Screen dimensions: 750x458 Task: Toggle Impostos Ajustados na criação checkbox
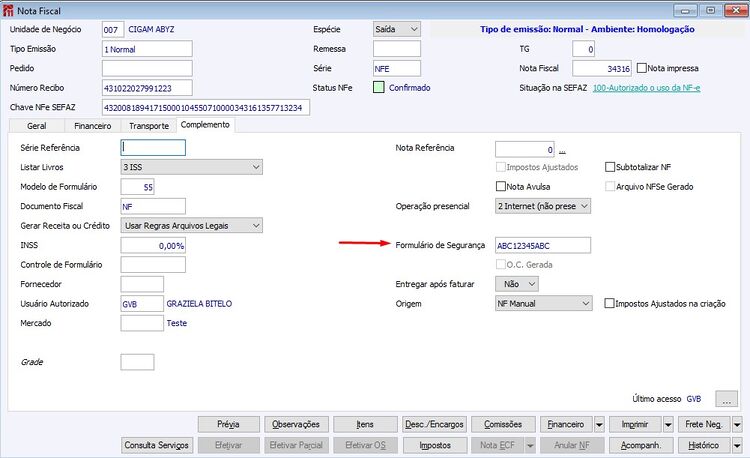click(609, 304)
